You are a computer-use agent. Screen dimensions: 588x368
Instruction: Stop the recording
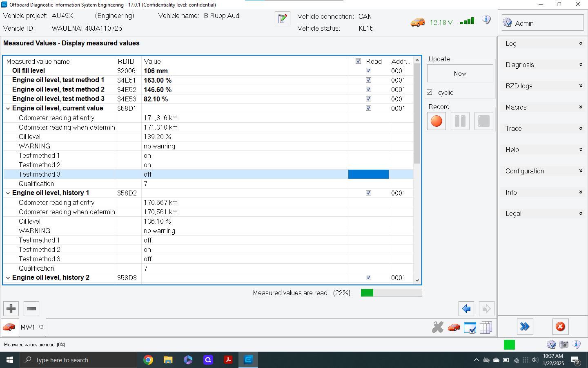(483, 121)
